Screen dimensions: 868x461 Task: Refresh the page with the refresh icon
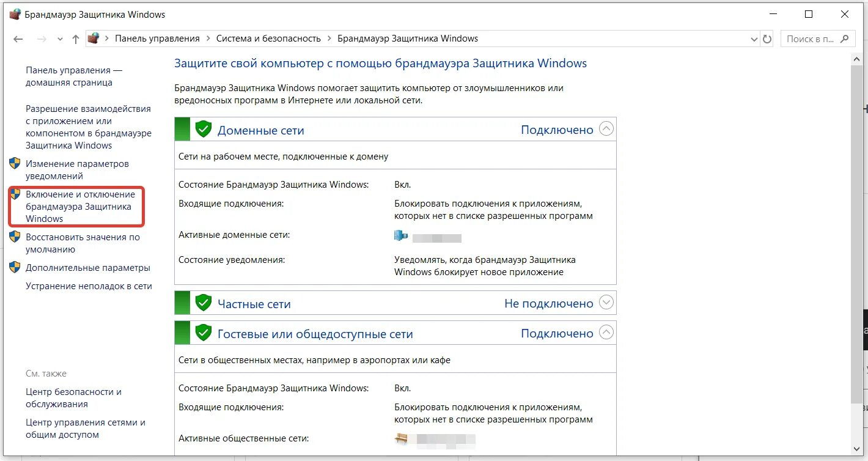(767, 39)
